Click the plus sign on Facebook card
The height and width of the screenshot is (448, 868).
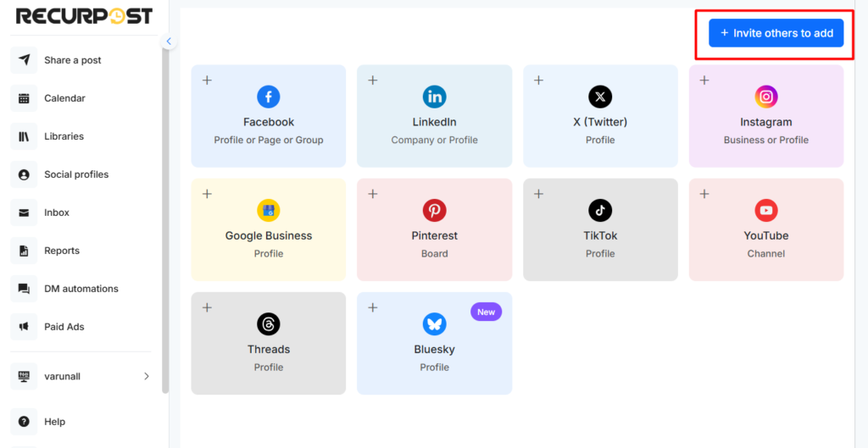pyautogui.click(x=207, y=80)
